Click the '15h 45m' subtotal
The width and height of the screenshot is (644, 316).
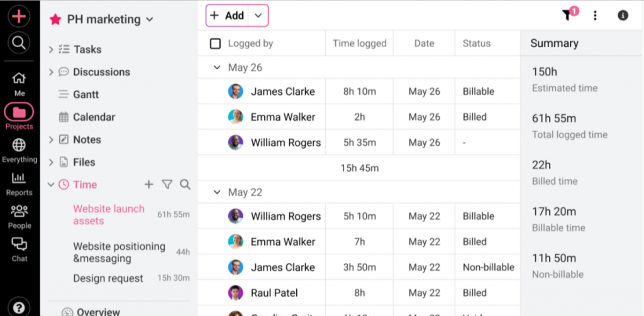[x=359, y=168]
